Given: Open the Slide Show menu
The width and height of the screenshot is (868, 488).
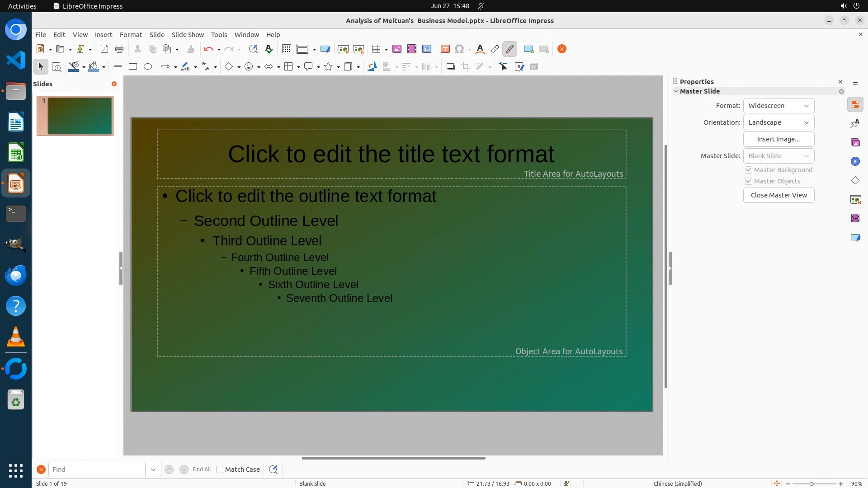Looking at the screenshot, I should (188, 35).
